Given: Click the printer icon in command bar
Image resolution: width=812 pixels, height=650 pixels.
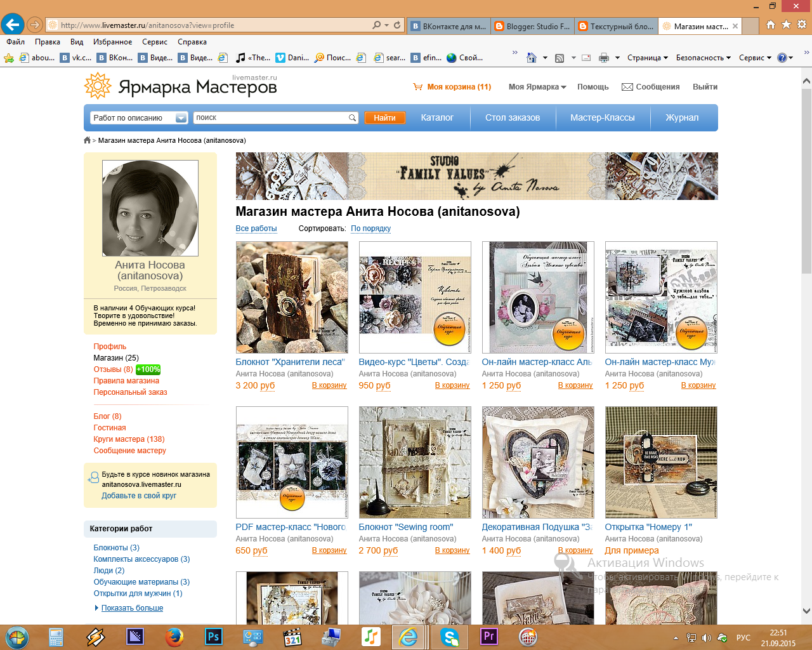Looking at the screenshot, I should pyautogui.click(x=604, y=58).
